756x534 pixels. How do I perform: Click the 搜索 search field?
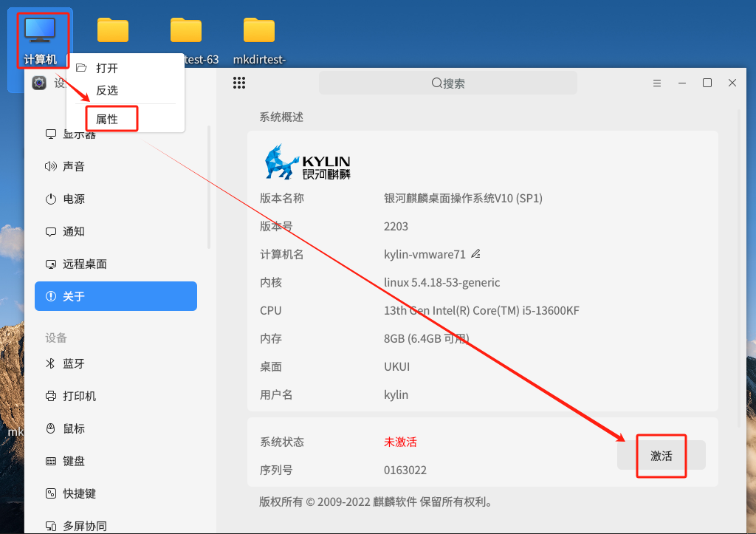(447, 83)
